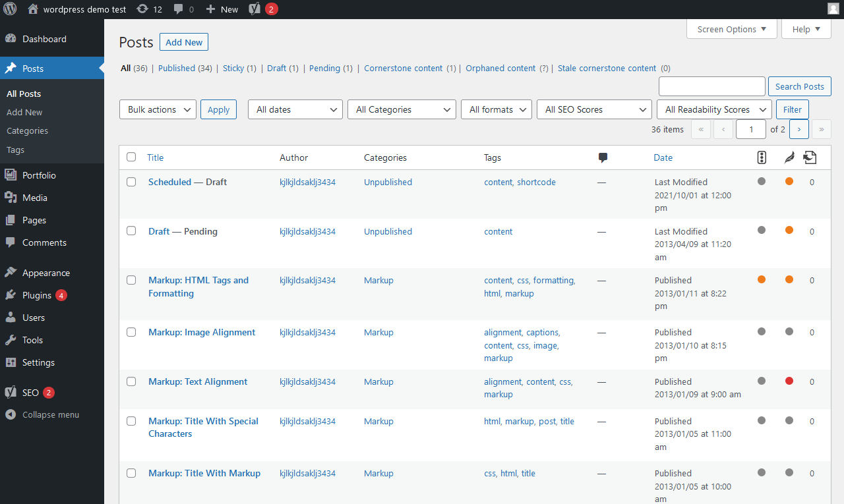Click the user avatar in top-right corner
Viewport: 844px width, 504px height.
tap(833, 9)
